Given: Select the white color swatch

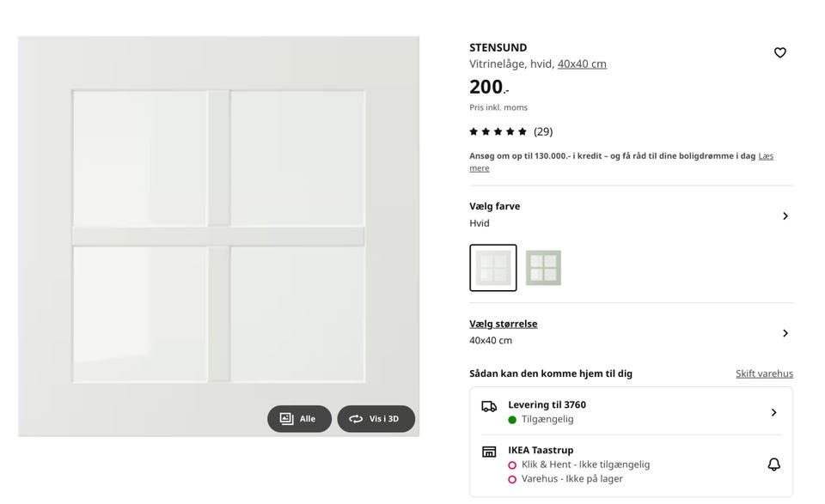Looking at the screenshot, I should (x=493, y=268).
